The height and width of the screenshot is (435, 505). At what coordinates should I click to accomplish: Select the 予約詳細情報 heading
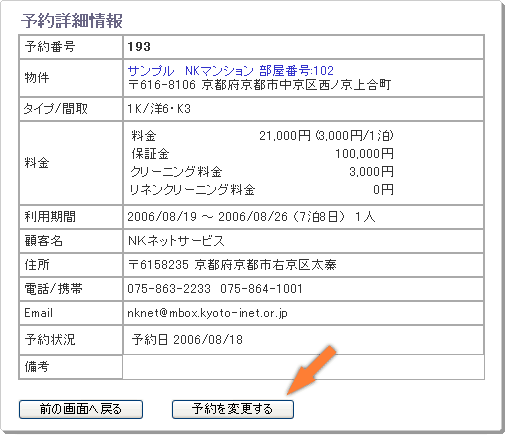pos(72,21)
